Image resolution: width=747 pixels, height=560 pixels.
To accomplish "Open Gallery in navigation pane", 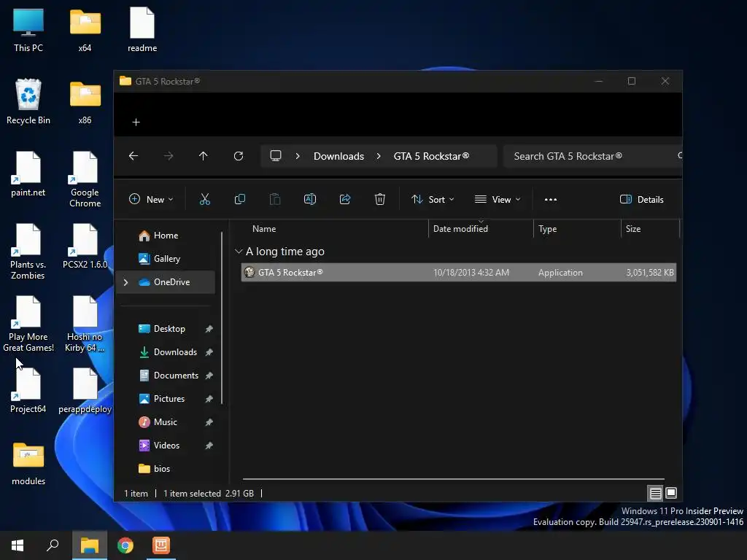I will 165,259.
